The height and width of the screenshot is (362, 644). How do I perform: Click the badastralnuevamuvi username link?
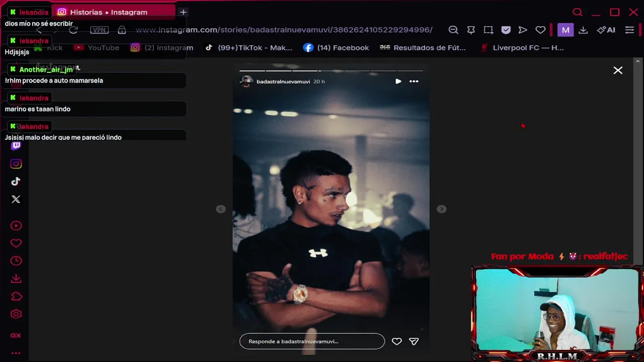283,81
